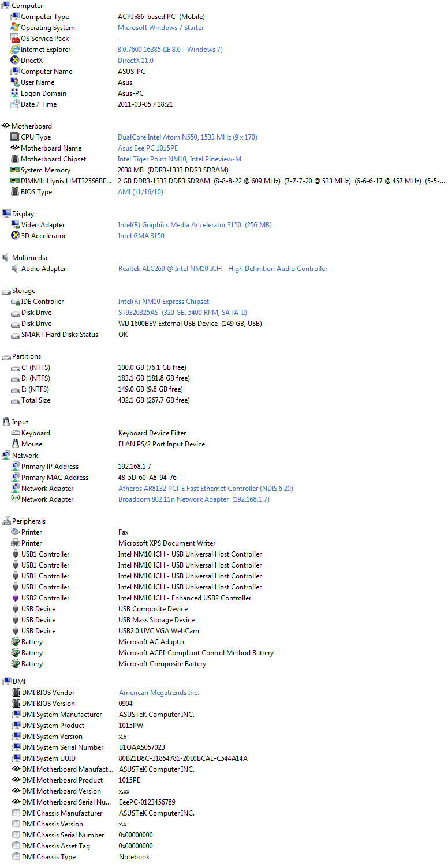
Task: Select the Microsoft XPS Document Writer value
Action: [x=167, y=543]
